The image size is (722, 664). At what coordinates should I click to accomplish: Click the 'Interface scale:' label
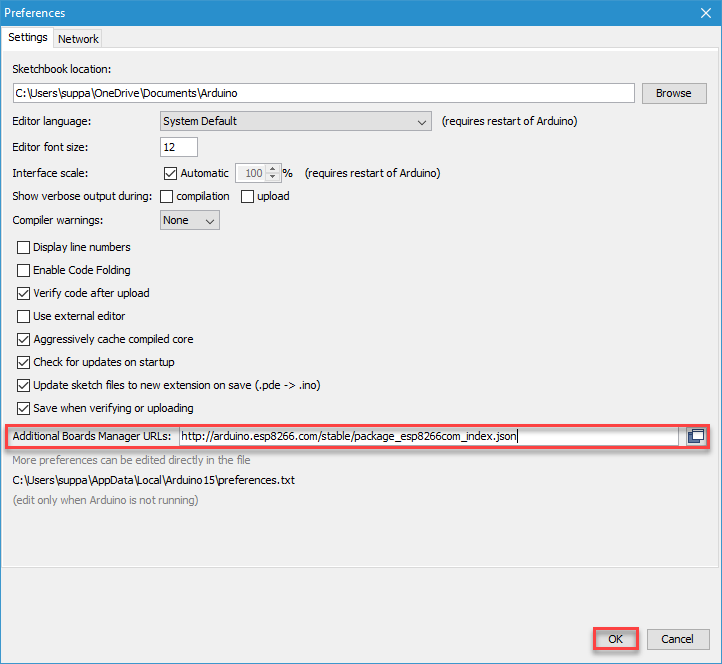click(50, 173)
